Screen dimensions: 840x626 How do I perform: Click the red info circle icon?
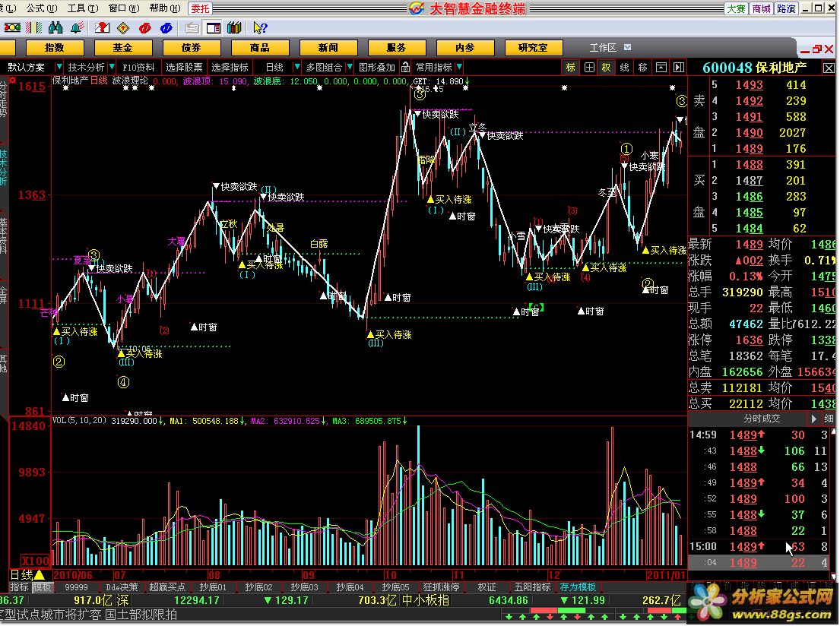[x=144, y=27]
